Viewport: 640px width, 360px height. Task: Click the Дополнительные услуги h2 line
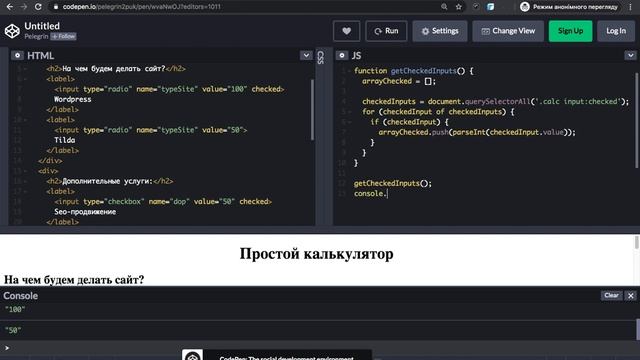[x=110, y=181]
